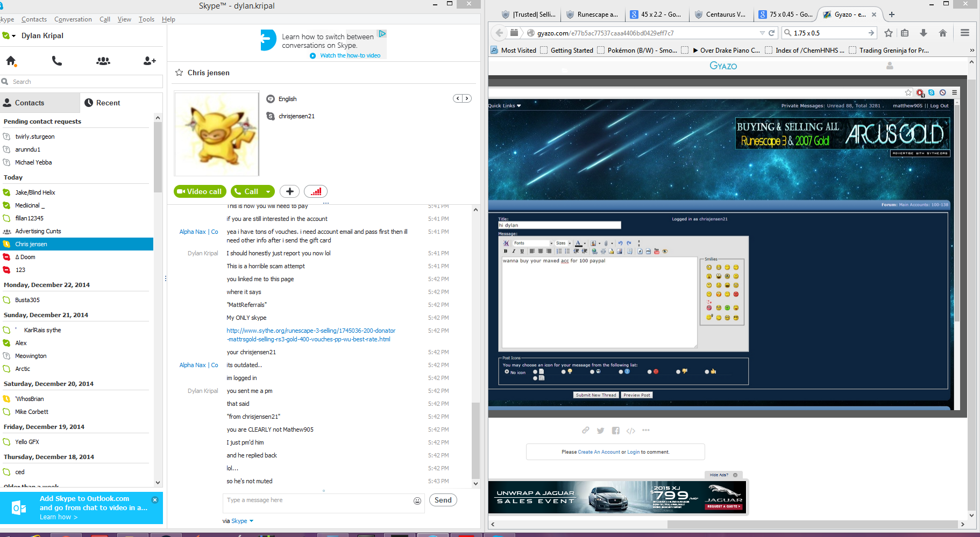This screenshot has height=537, width=980.
Task: Close the Gyazo Firefox tab
Action: (x=874, y=15)
